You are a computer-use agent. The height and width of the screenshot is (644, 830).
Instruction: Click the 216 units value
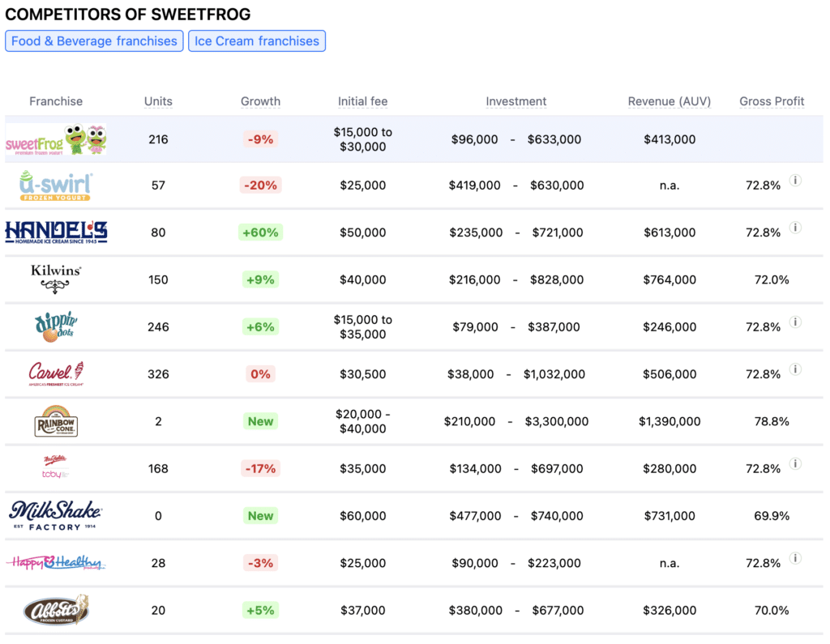click(158, 139)
